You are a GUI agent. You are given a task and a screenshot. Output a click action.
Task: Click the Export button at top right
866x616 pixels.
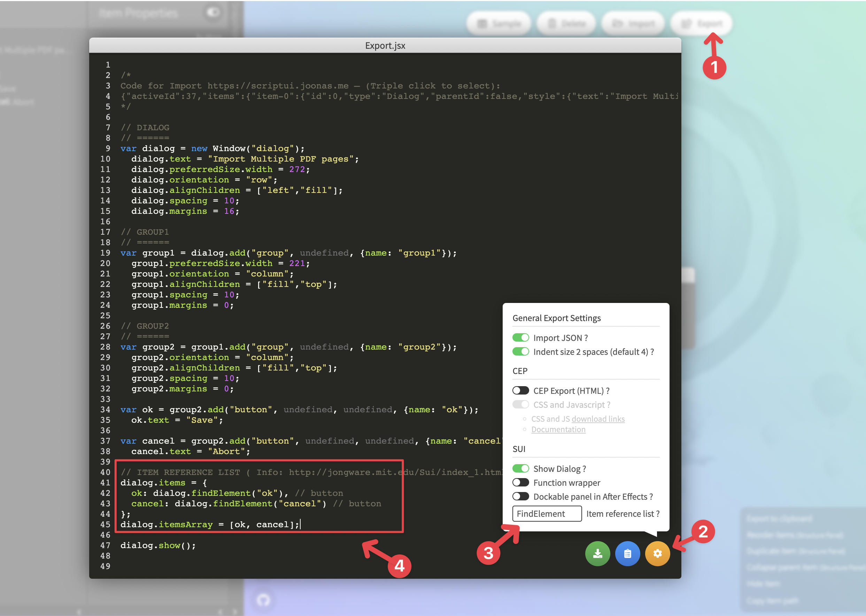(x=700, y=23)
